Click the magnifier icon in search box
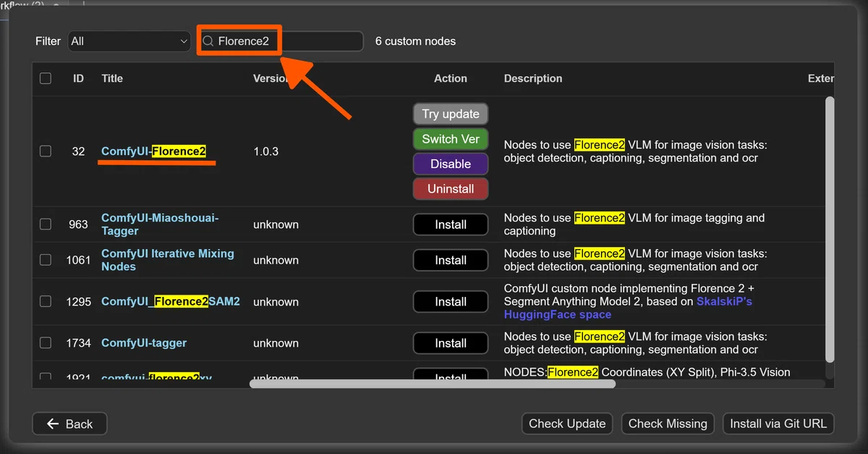This screenshot has width=868, height=454. pyautogui.click(x=208, y=41)
